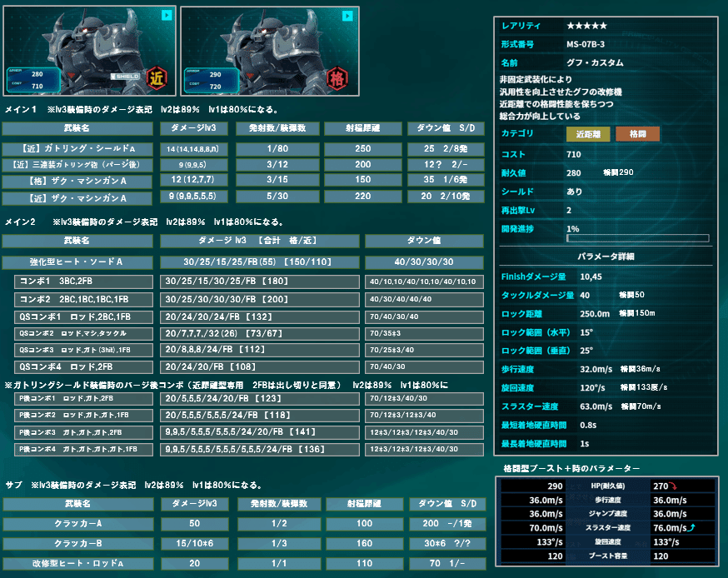Viewport: 728px width, 578px height.
Task: Click combo damage 30/25/30/30/30/FB【200】
Action: point(260,300)
